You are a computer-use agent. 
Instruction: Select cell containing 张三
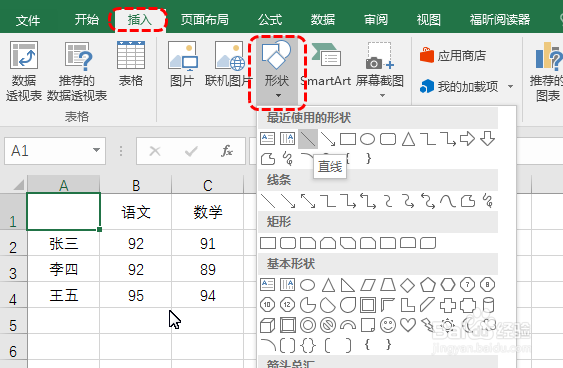tap(64, 243)
